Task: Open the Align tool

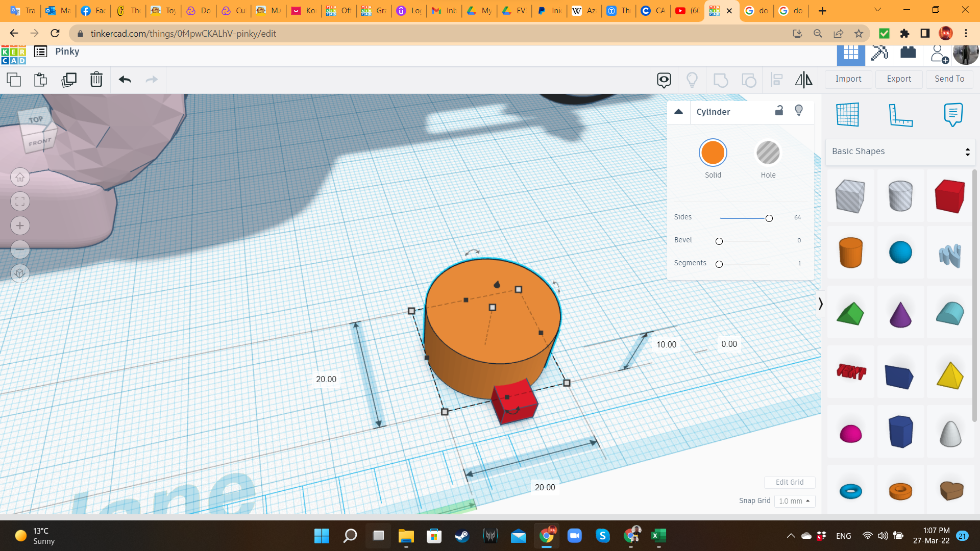Action: point(776,80)
